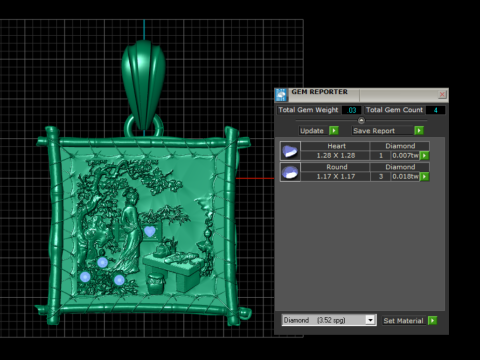480x360 pixels.
Task: Click the Save Report button
Action: [382, 131]
